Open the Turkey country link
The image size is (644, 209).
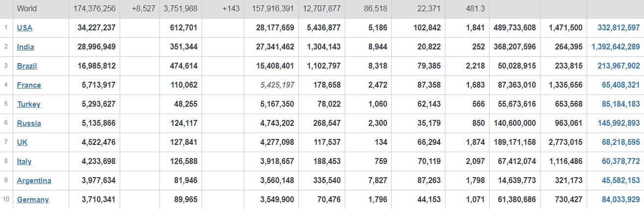(x=28, y=104)
